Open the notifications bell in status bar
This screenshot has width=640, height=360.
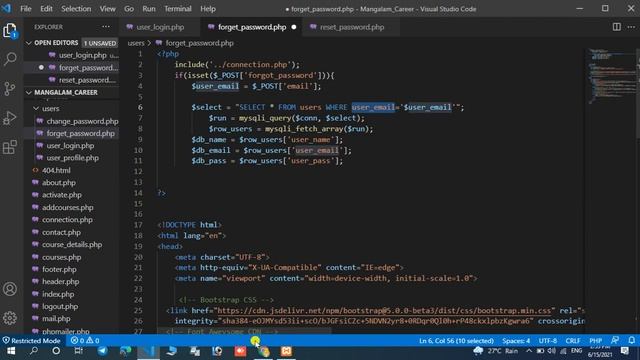point(631,340)
